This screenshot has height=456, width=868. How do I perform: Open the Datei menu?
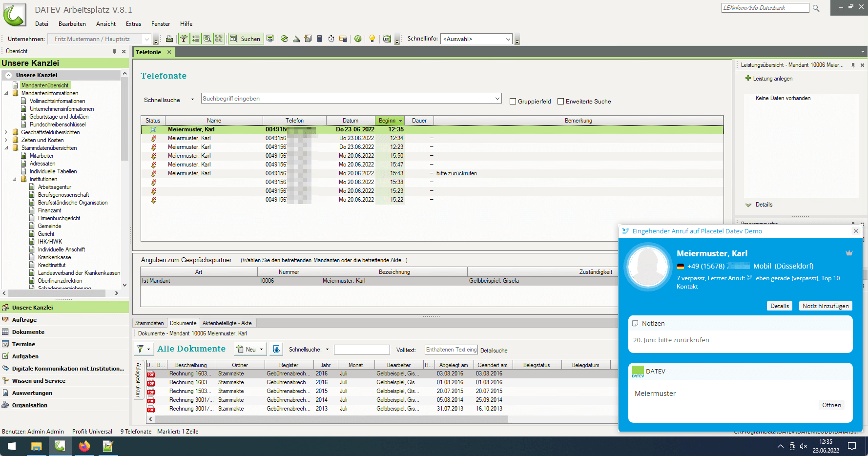41,24
